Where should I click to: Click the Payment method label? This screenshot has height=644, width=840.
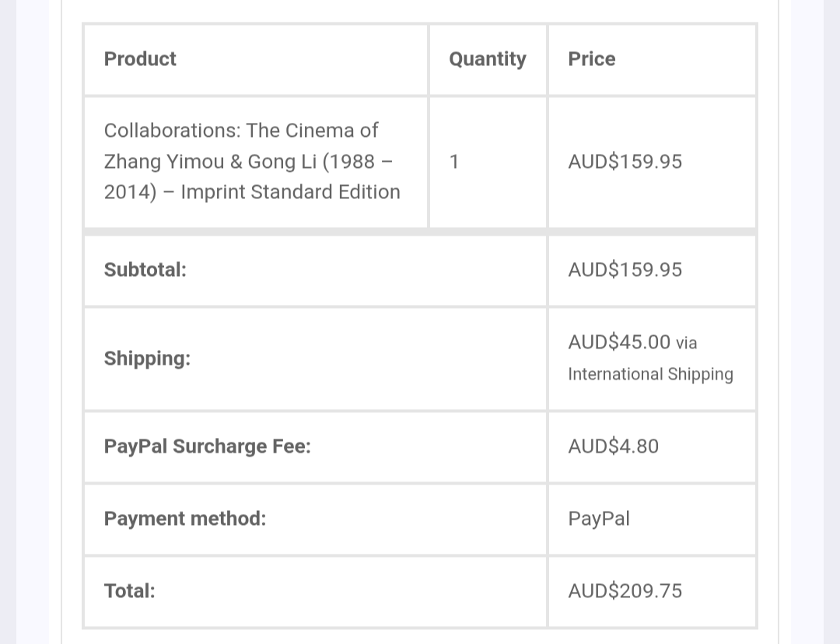coord(185,519)
